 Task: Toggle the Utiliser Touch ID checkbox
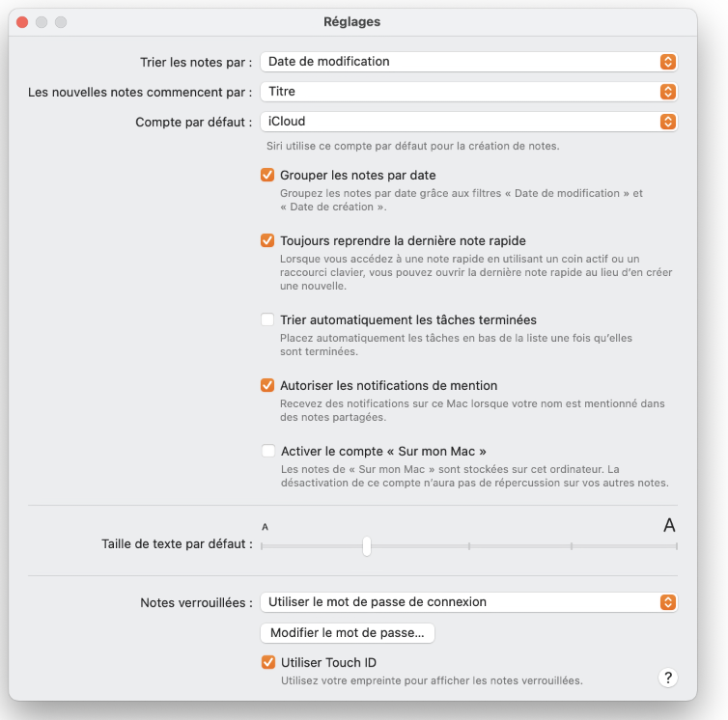click(267, 662)
